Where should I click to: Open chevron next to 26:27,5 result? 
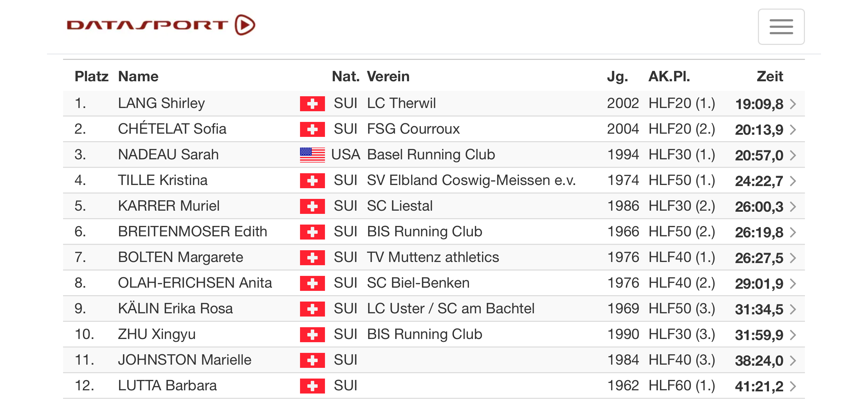pyautogui.click(x=793, y=258)
